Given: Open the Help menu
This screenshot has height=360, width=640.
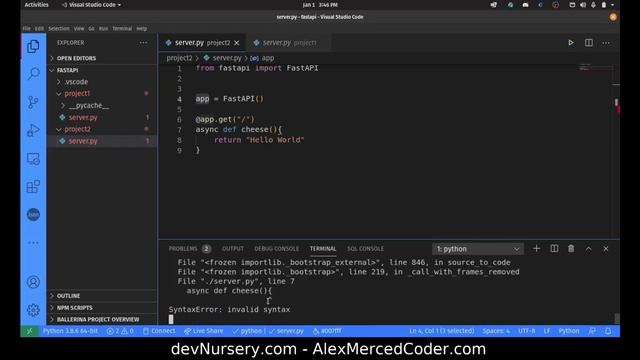Looking at the screenshot, I should point(142,29).
